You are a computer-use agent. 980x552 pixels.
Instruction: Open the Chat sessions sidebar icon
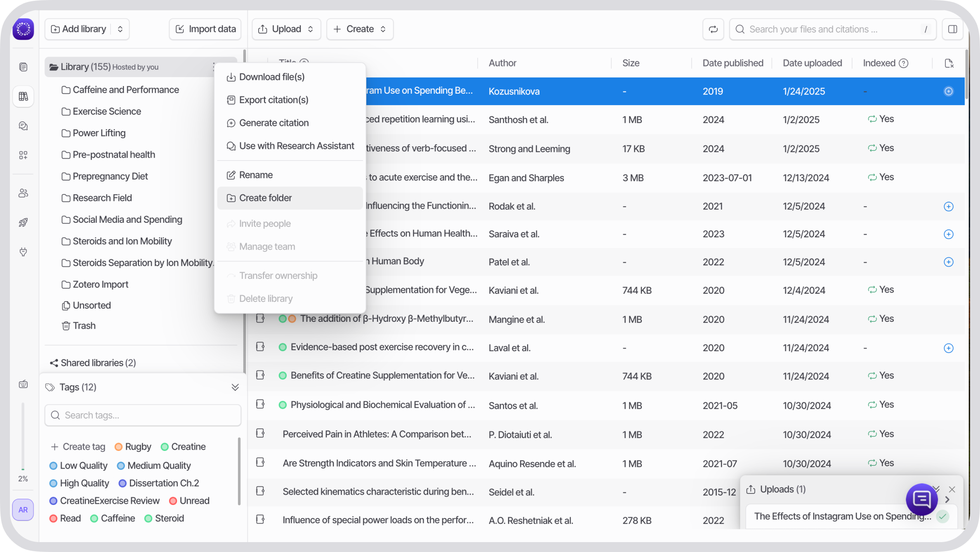24,126
